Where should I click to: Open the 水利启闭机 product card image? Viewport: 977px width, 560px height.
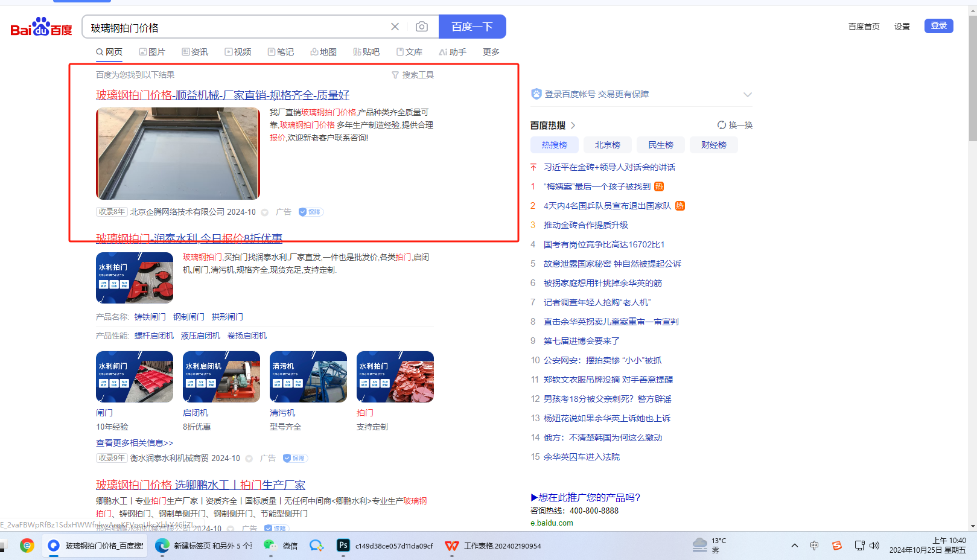221,377
